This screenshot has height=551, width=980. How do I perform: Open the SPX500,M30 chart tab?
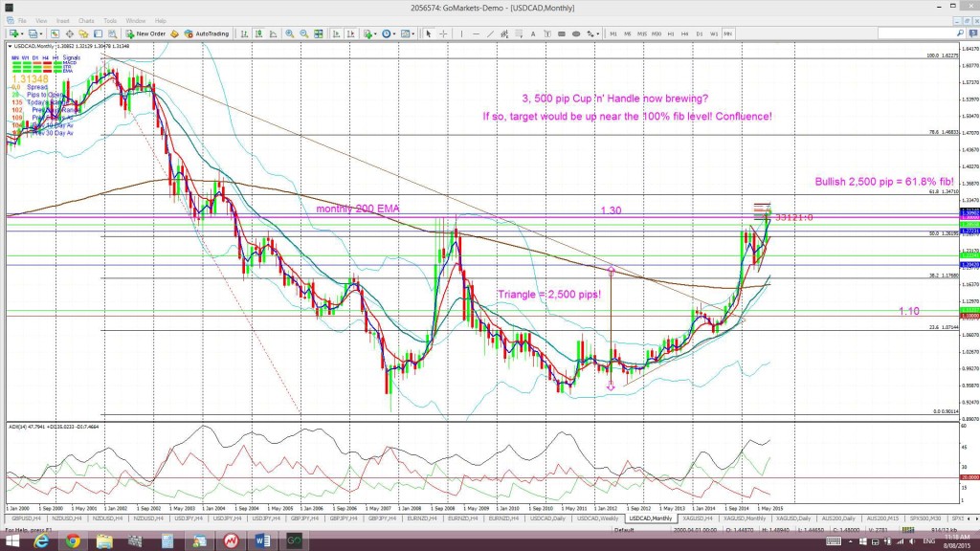[925, 518]
